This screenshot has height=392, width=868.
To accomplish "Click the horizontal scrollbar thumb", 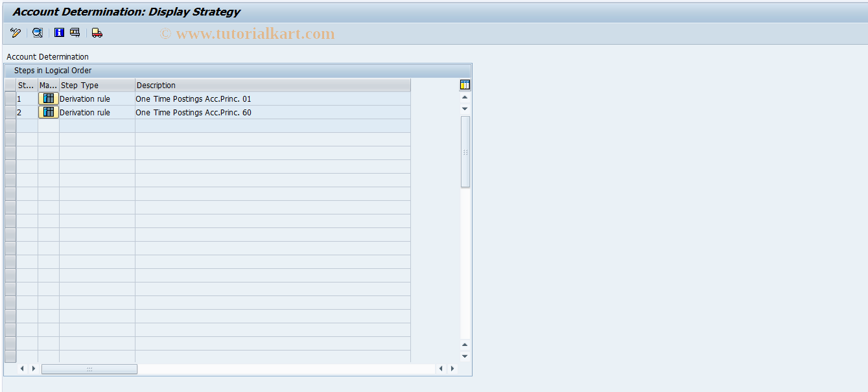I will click(89, 369).
